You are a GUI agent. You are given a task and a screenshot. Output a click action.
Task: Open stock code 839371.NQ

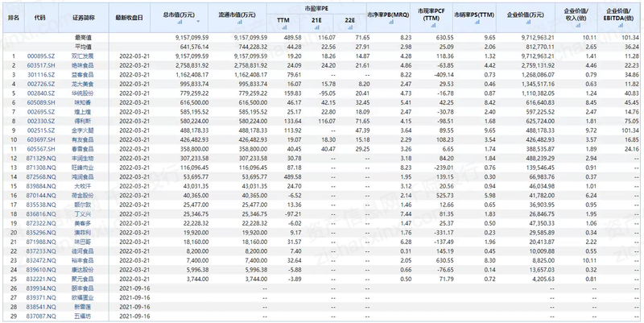[41, 297]
